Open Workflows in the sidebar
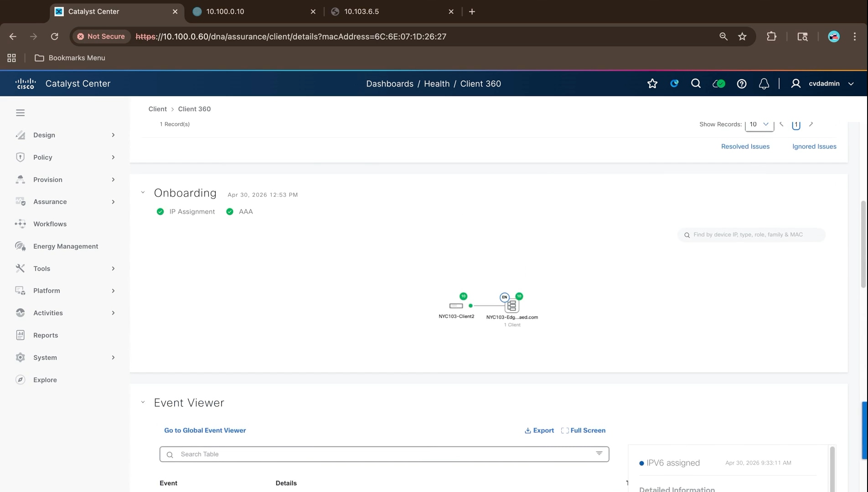This screenshot has width=868, height=492. click(x=50, y=224)
